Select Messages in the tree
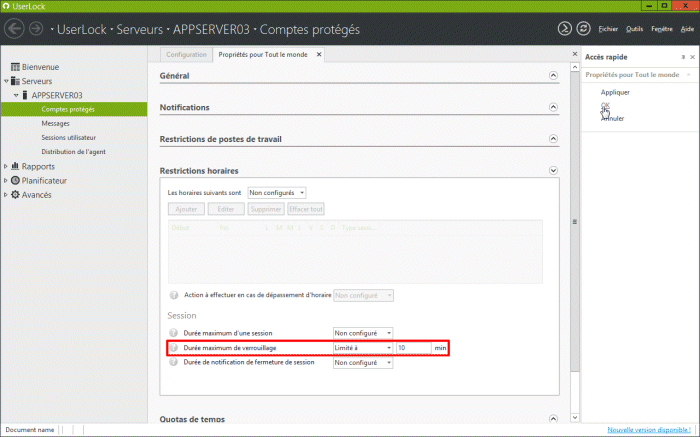Screen dimensions: 700x437 pyautogui.click(x=55, y=123)
